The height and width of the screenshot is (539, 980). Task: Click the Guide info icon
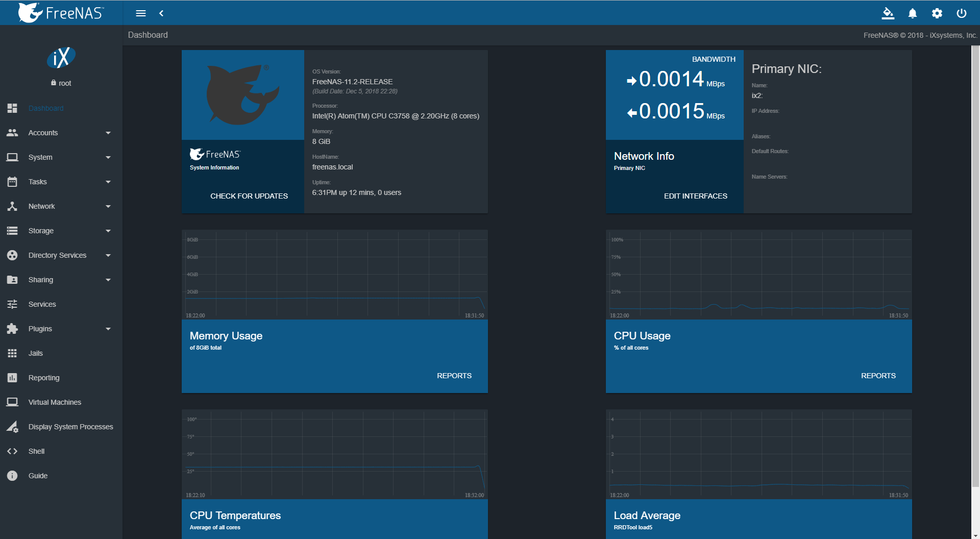click(12, 476)
